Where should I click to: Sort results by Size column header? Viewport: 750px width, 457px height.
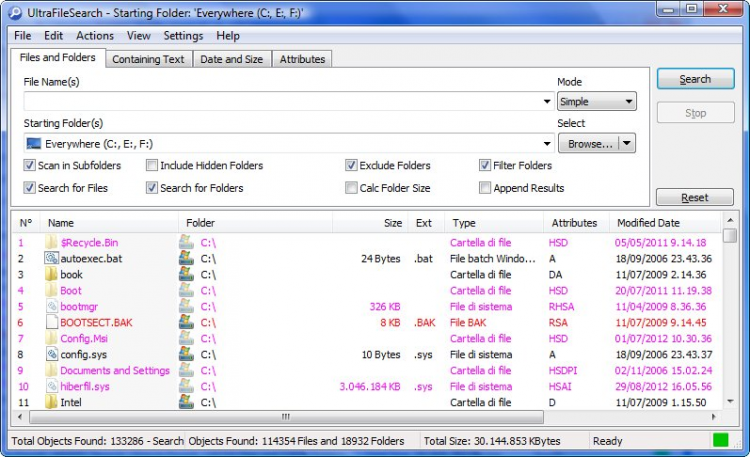(x=371, y=223)
